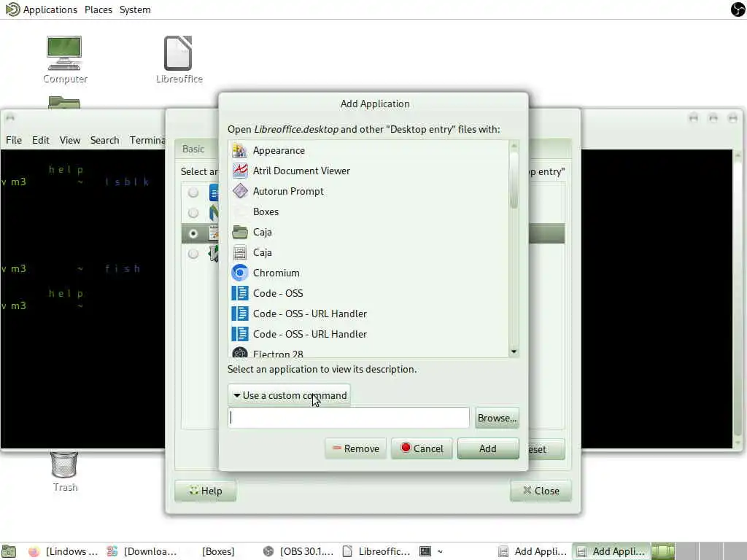Select the Atril Document Viewer icon

(x=239, y=171)
